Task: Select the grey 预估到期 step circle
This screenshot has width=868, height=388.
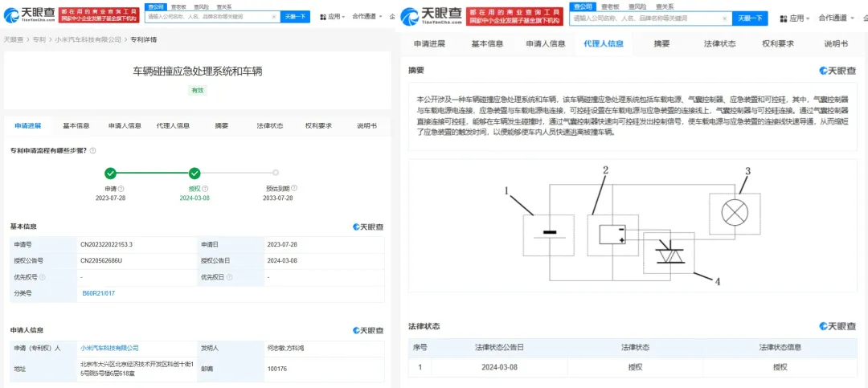Action: click(276, 173)
